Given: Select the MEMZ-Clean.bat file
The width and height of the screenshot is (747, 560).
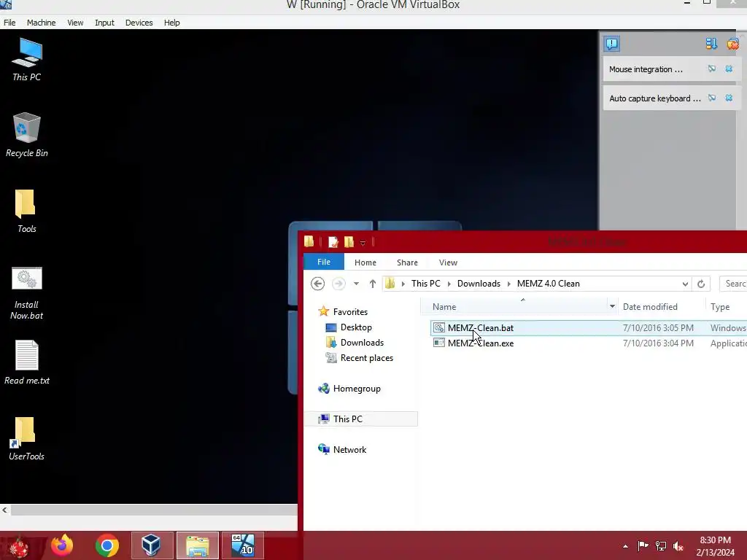Looking at the screenshot, I should [480, 327].
